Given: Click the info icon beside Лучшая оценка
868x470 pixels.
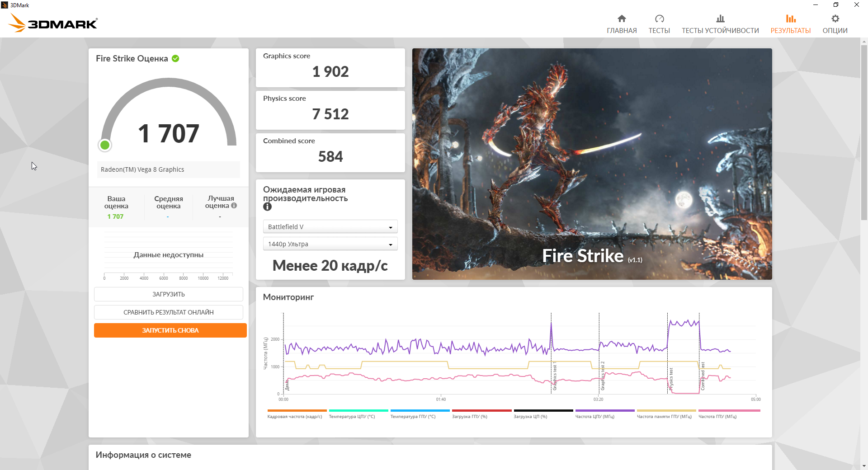Looking at the screenshot, I should click(234, 206).
